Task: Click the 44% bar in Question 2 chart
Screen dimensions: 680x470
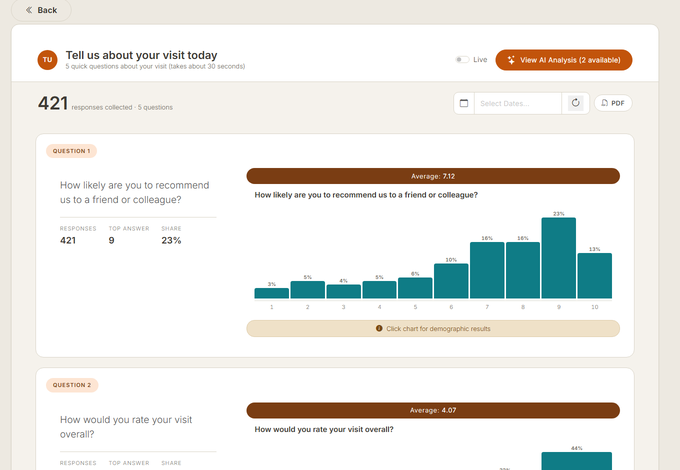Action: (x=576, y=461)
